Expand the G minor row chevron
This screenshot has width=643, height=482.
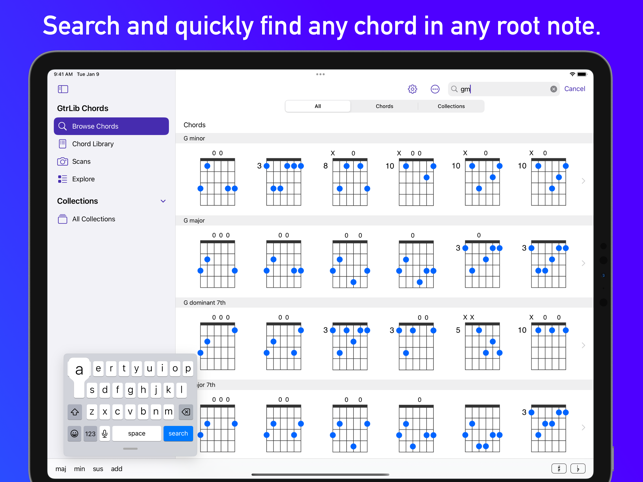[x=583, y=181]
